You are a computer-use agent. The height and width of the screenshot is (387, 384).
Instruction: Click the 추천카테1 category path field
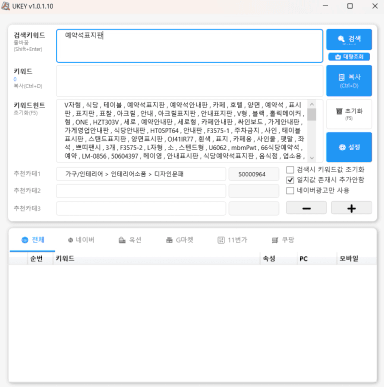pos(141,174)
